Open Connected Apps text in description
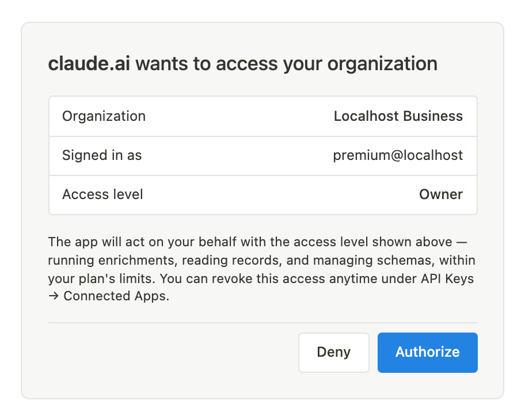 coord(116,296)
